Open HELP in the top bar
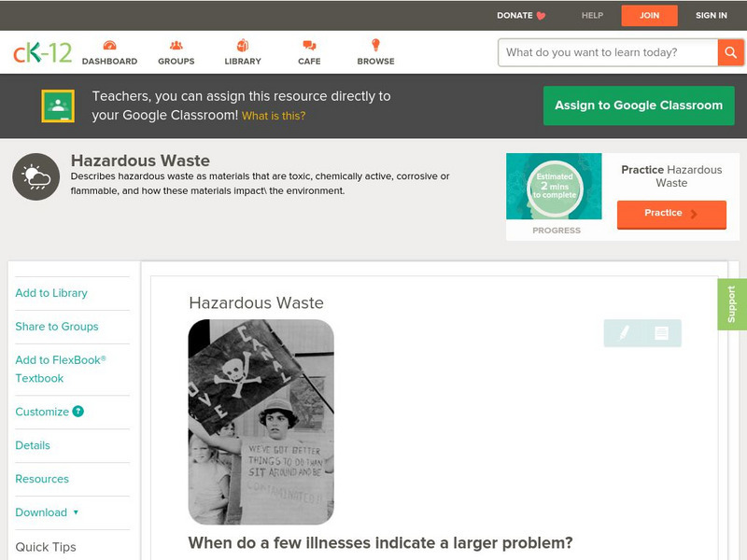Image resolution: width=747 pixels, height=560 pixels. 592,16
